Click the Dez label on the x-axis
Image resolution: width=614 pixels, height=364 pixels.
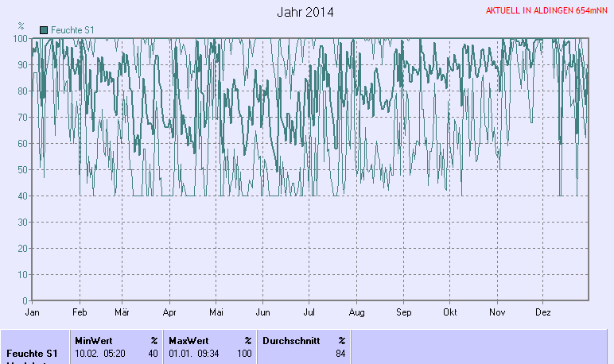pyautogui.click(x=544, y=312)
